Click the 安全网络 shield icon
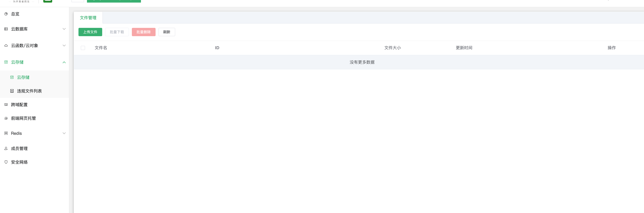Image resolution: width=644 pixels, height=213 pixels. pyautogui.click(x=6, y=162)
